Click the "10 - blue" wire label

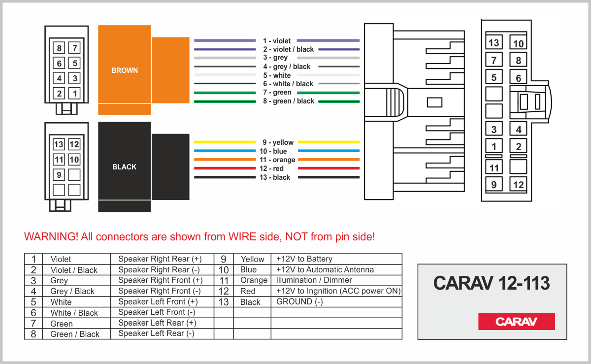273,151
